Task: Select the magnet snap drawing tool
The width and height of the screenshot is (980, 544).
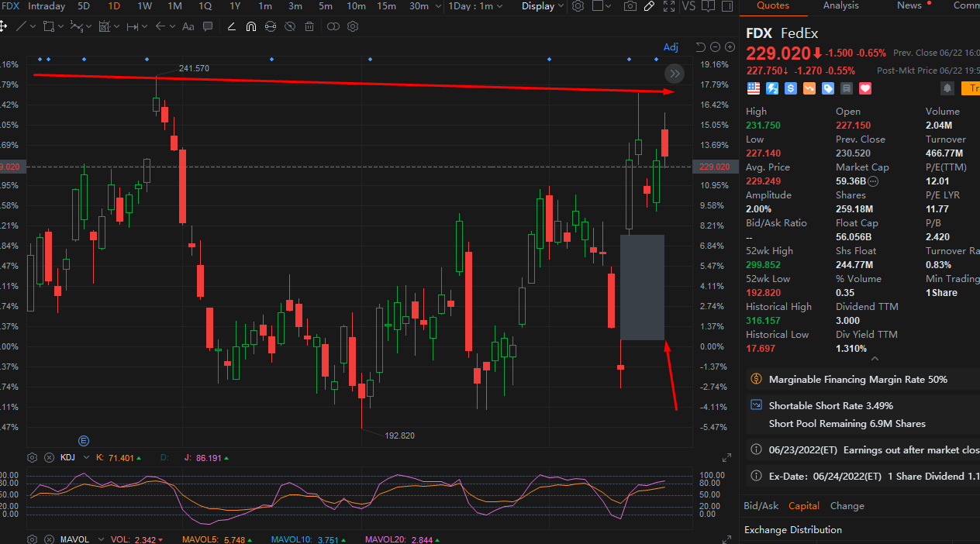Action: click(250, 26)
